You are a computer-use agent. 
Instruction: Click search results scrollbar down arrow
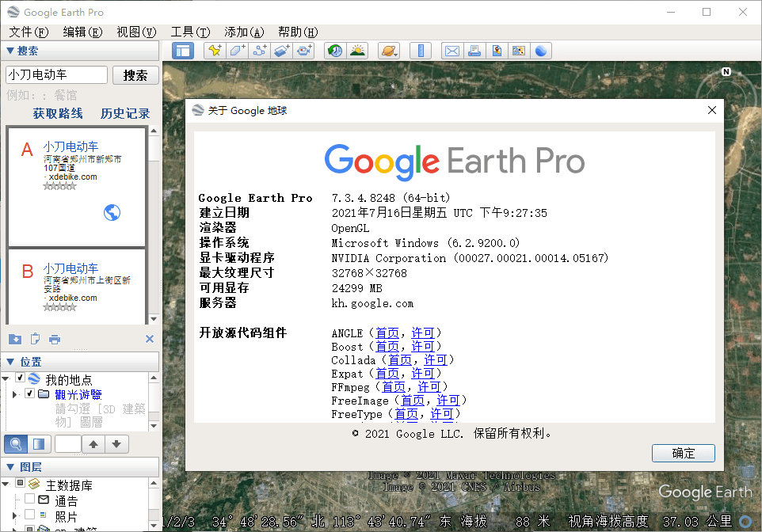click(154, 319)
